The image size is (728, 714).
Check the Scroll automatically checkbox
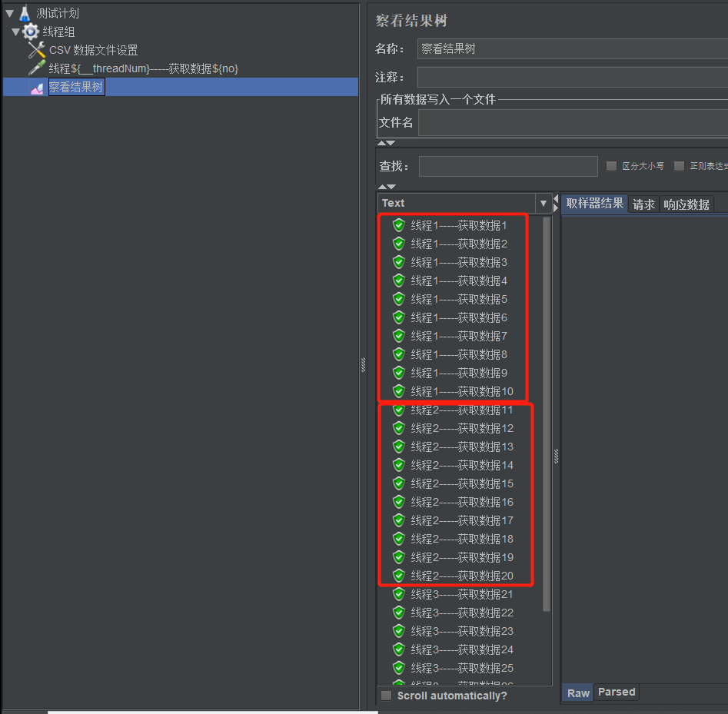coord(385,695)
